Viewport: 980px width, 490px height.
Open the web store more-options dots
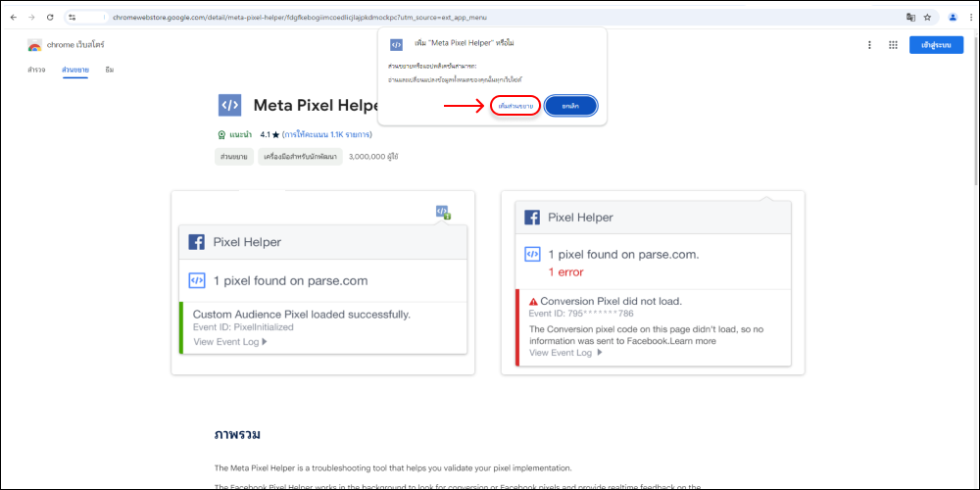coord(869,45)
